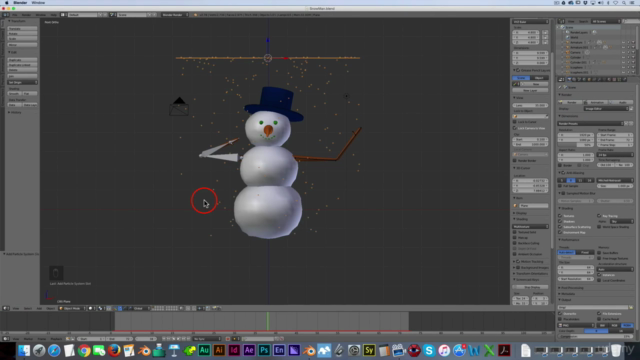Click the Mirror tool button
The image size is (640, 360).
pos(22,45)
